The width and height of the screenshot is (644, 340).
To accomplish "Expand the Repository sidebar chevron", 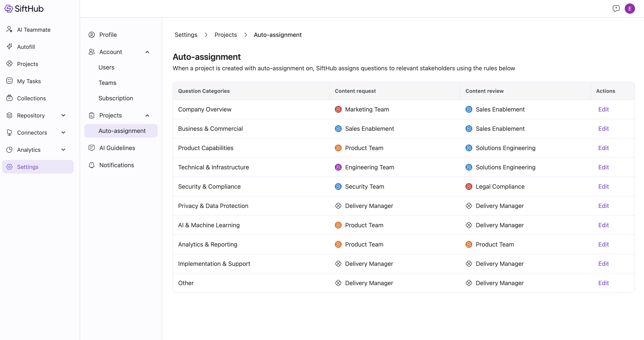I will (x=64, y=115).
